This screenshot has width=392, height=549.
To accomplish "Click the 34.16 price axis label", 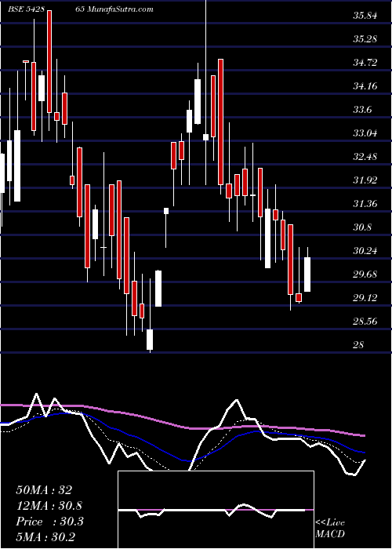I will tap(365, 86).
